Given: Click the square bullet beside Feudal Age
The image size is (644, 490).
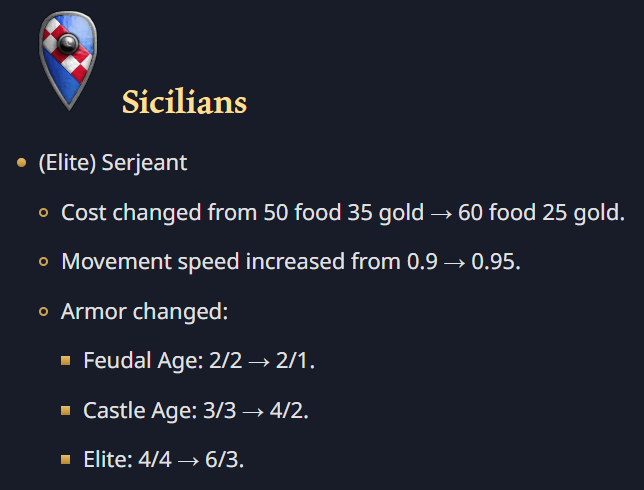Looking at the screenshot, I should (x=66, y=361).
